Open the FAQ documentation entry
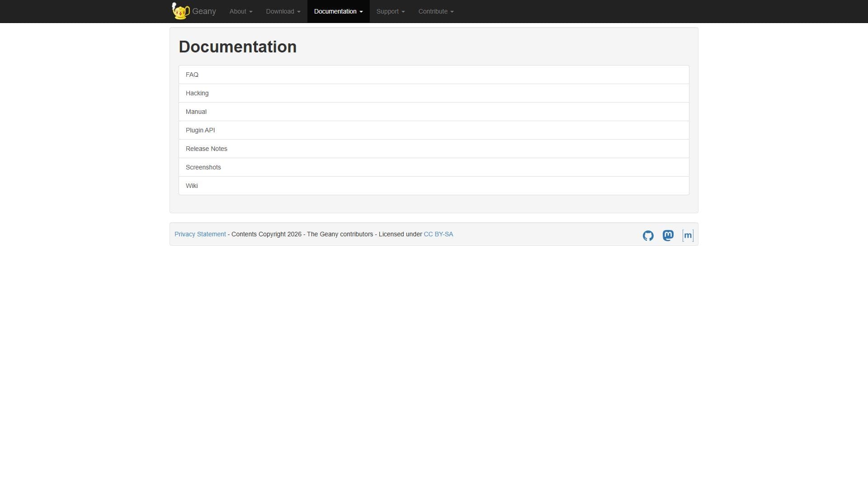Screen dimensions: 868x488 (434, 75)
